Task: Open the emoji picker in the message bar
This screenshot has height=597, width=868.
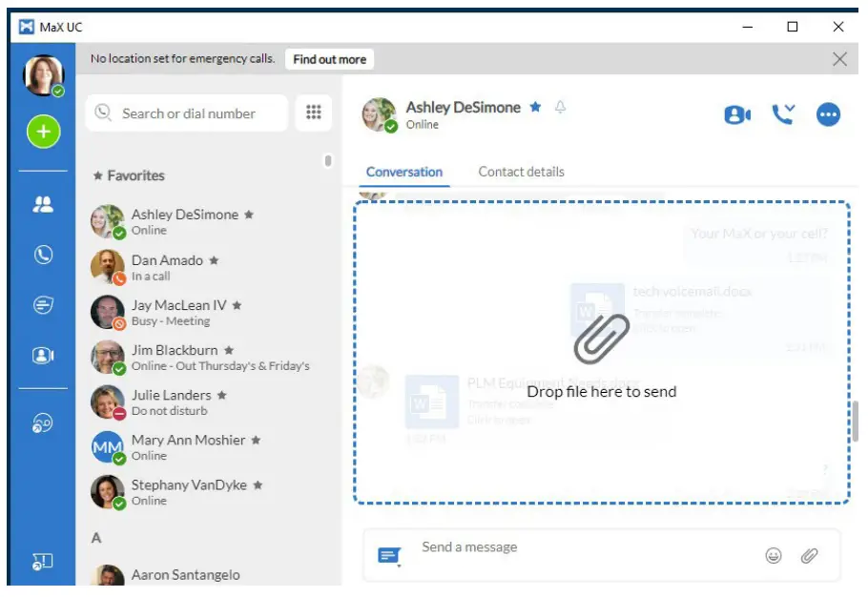Action: pyautogui.click(x=773, y=551)
